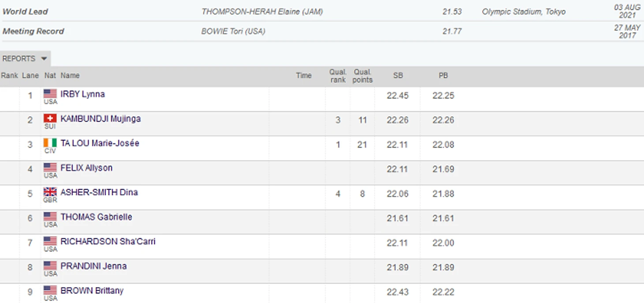Click the Ivory Coast flag beside TA LOU
644x303 pixels.
tap(50, 143)
